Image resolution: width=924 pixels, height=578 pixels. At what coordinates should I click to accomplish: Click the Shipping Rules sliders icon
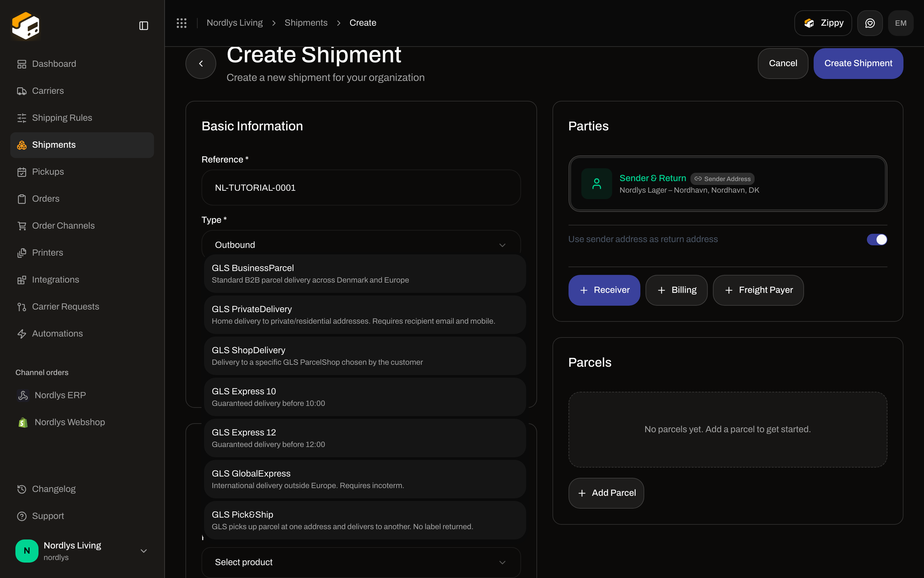pyautogui.click(x=22, y=118)
